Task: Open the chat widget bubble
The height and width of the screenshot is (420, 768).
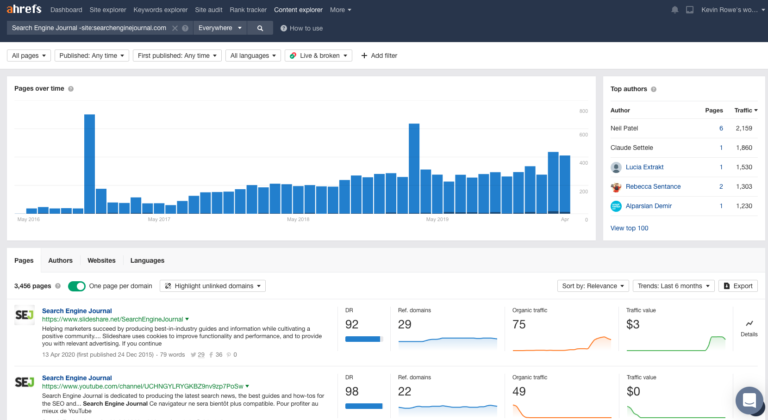Action: point(749,400)
